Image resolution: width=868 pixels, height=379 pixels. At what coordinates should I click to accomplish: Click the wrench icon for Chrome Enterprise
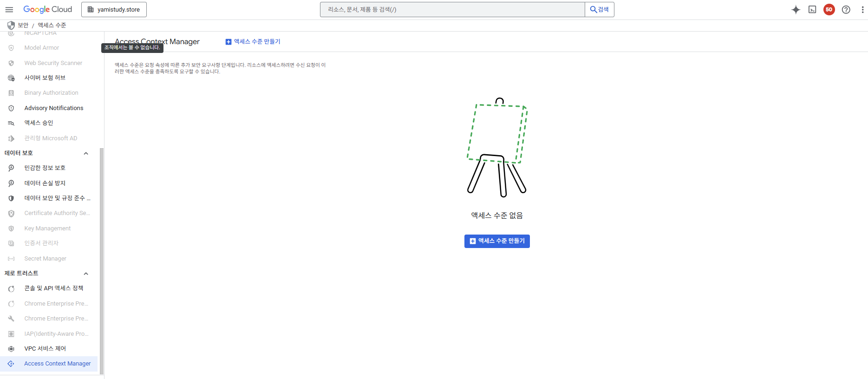click(x=11, y=319)
